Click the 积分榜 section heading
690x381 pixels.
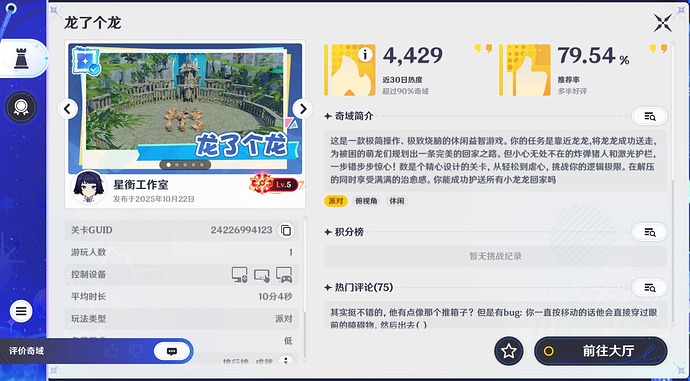pos(349,232)
